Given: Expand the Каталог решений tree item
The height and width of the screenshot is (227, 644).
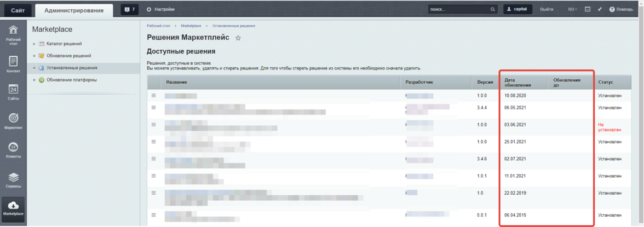Looking at the screenshot, I should (34, 44).
